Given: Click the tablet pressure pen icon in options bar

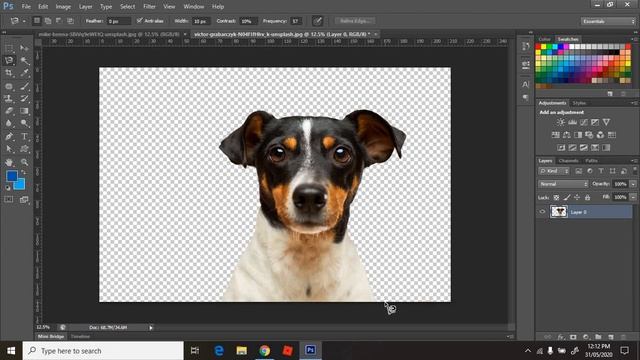Looking at the screenshot, I should (x=317, y=21).
